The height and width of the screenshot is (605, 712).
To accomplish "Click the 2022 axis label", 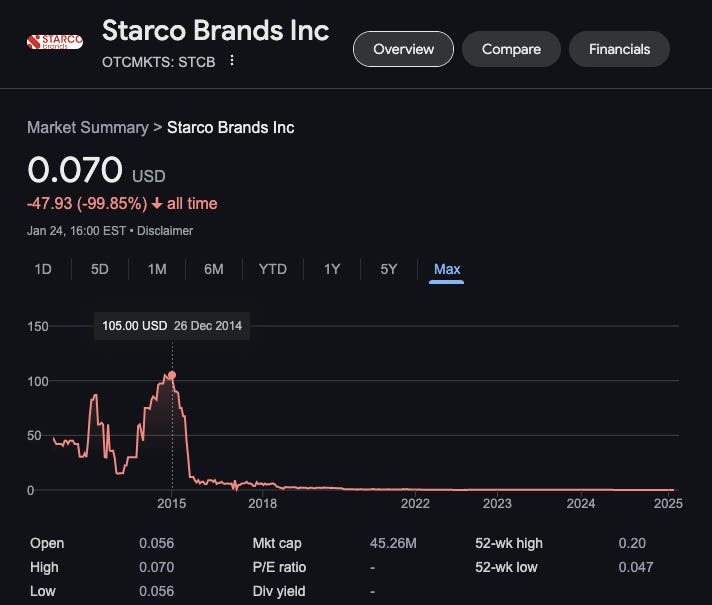I will 415,503.
